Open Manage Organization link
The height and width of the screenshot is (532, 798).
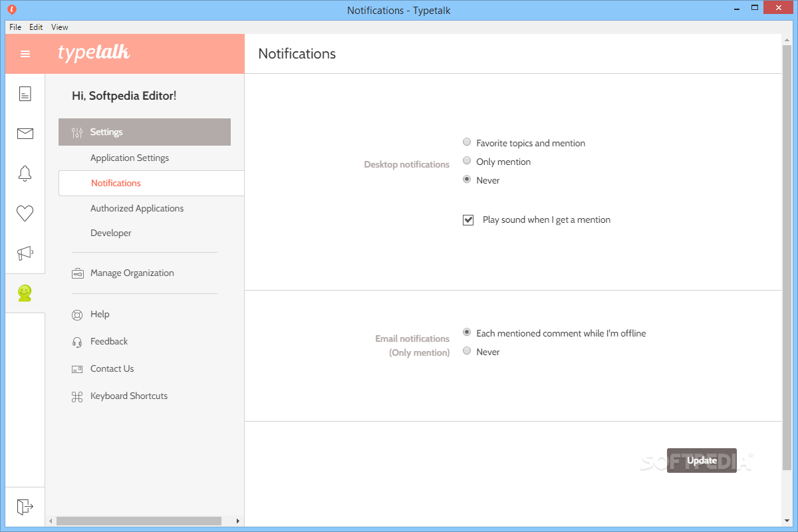[x=132, y=273]
